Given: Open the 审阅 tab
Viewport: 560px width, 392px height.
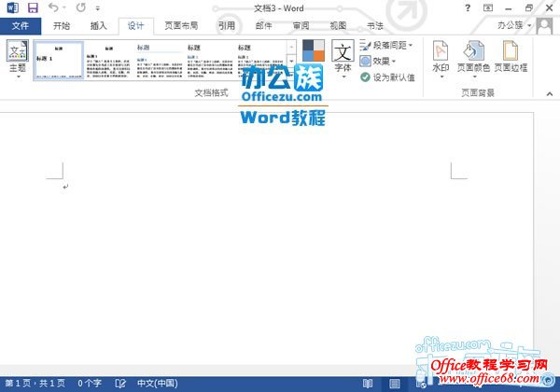Looking at the screenshot, I should 301,26.
